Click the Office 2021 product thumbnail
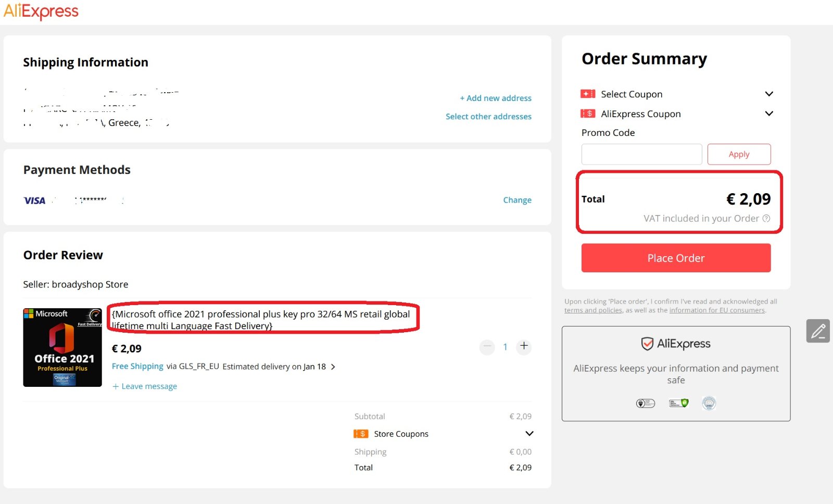Viewport: 833px width, 504px height. point(62,347)
